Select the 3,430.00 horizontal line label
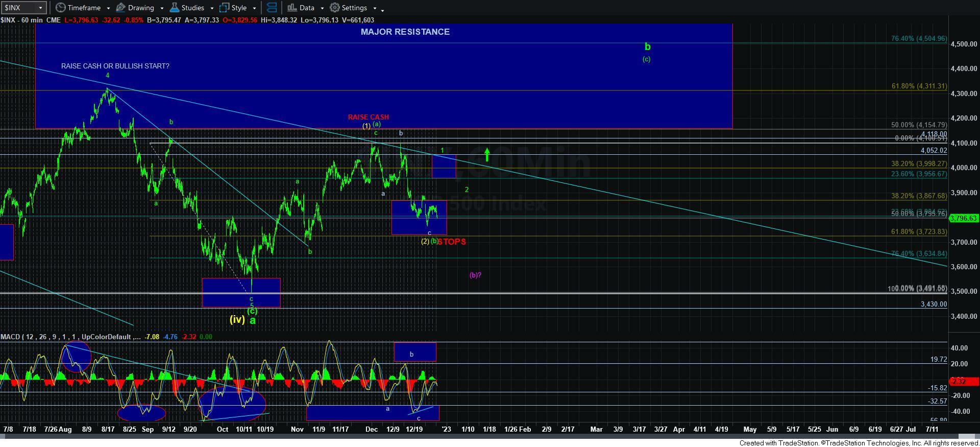The height and width of the screenshot is (447, 980). click(934, 304)
